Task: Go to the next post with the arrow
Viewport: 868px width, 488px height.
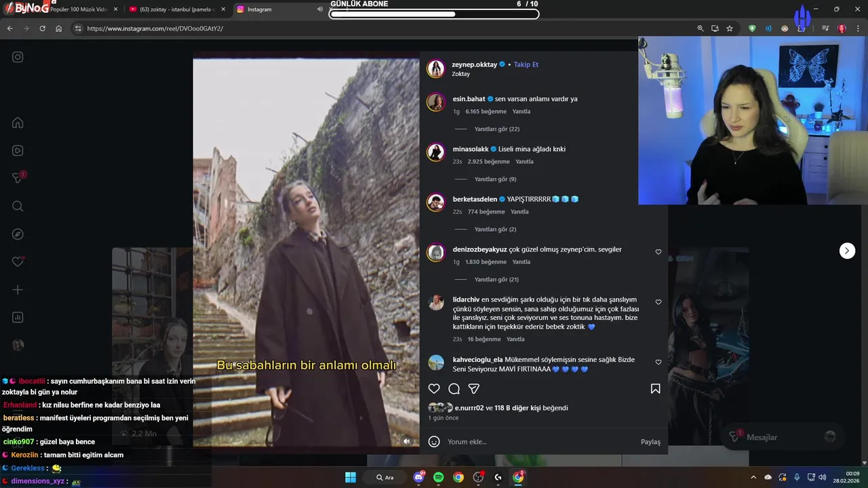Action: (847, 251)
